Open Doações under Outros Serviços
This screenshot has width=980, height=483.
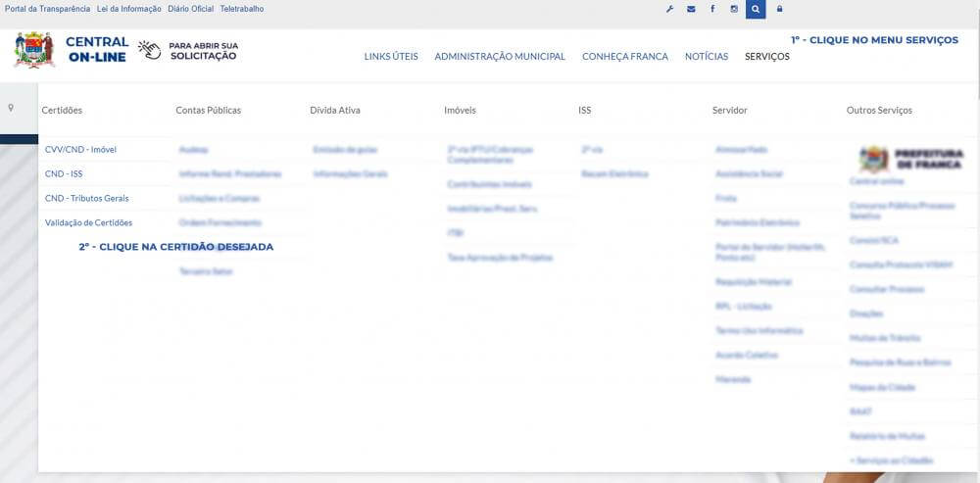click(866, 314)
